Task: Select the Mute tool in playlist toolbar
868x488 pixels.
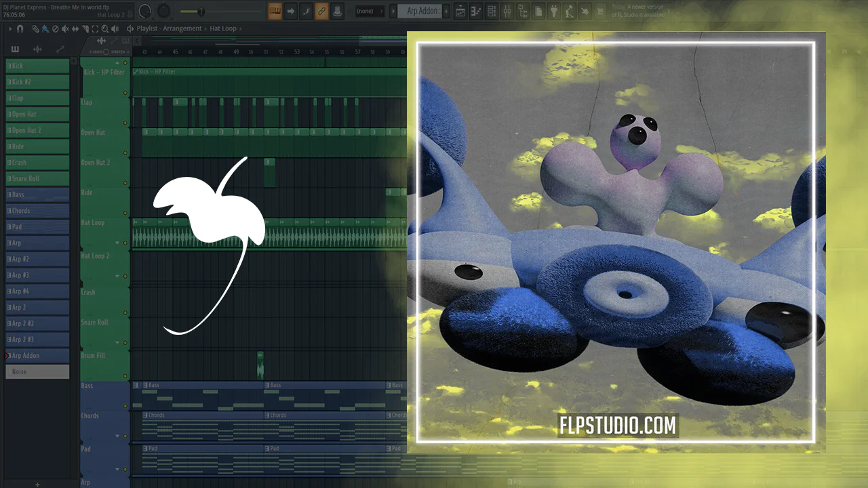Action: 65,28
